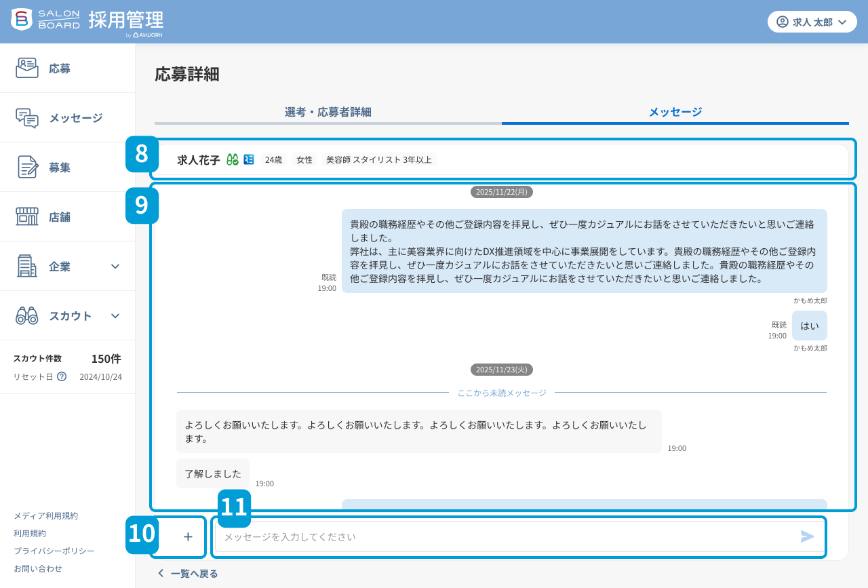Select the 募集 sidebar icon
Viewport: 868px width, 588px height.
pos(27,167)
